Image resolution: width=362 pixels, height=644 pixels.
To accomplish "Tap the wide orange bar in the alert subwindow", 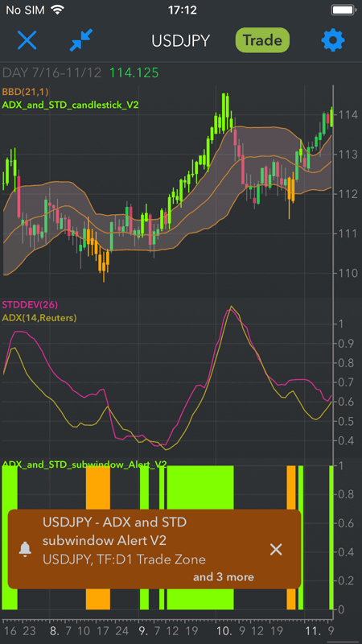I will pos(98,488).
